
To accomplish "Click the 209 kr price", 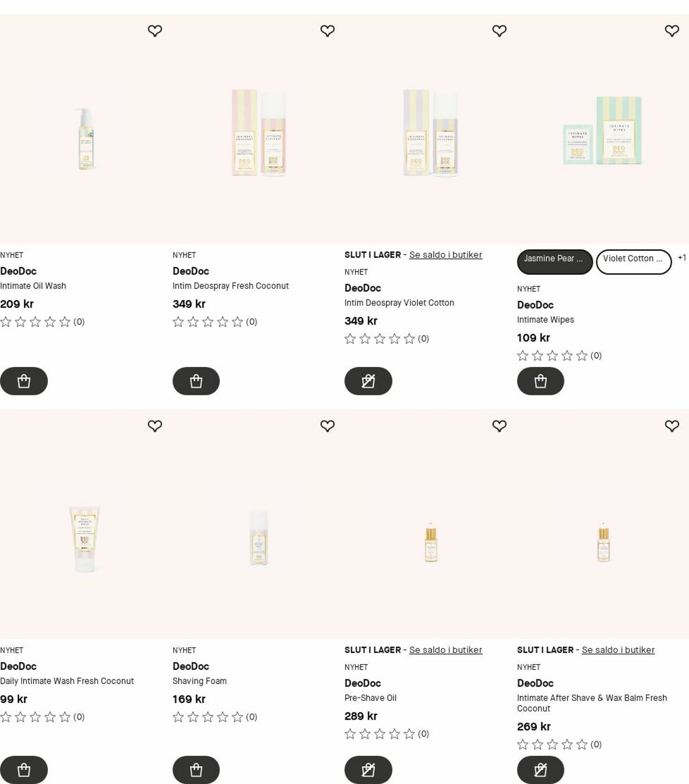I will pos(17,304).
